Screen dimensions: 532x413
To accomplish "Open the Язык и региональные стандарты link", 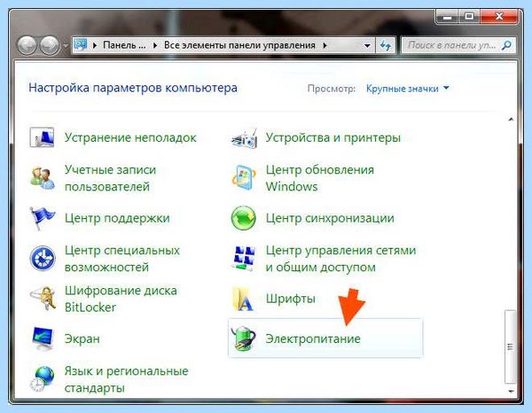I will click(x=126, y=379).
